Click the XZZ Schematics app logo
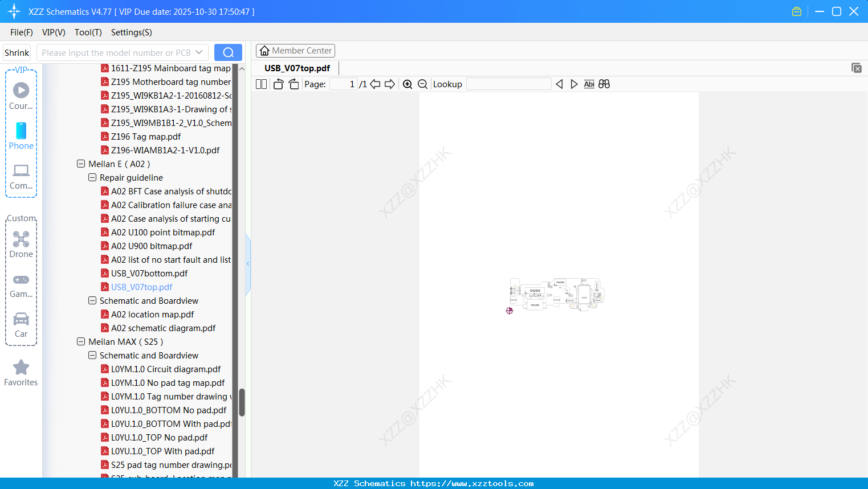This screenshot has width=868, height=489. 14,11
